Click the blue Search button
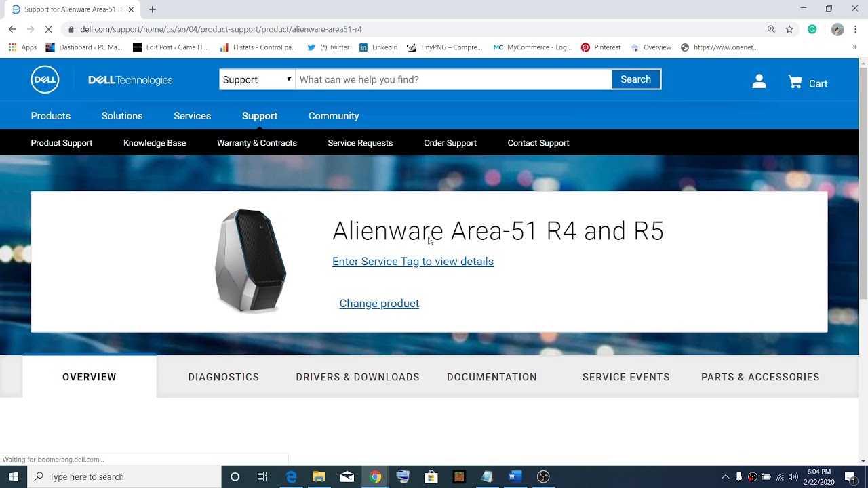Image resolution: width=868 pixels, height=488 pixels. 635,79
